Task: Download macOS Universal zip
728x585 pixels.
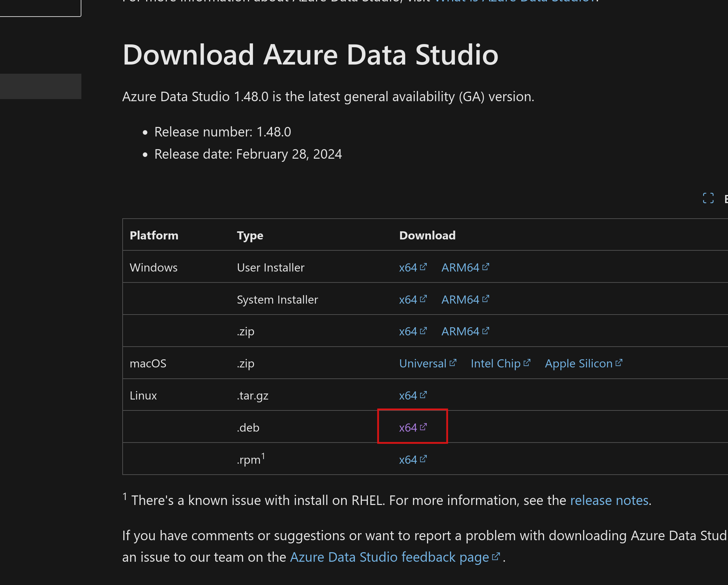Action: tap(422, 364)
